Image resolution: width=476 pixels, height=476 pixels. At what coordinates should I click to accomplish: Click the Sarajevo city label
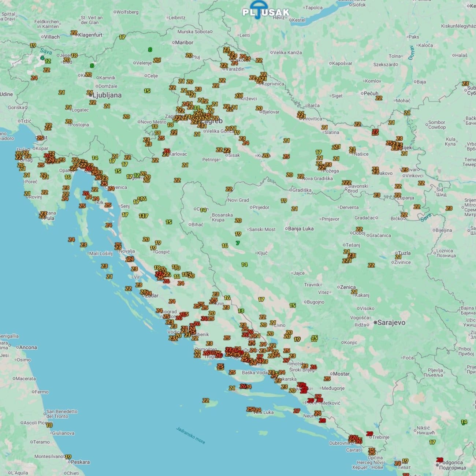pos(391,323)
